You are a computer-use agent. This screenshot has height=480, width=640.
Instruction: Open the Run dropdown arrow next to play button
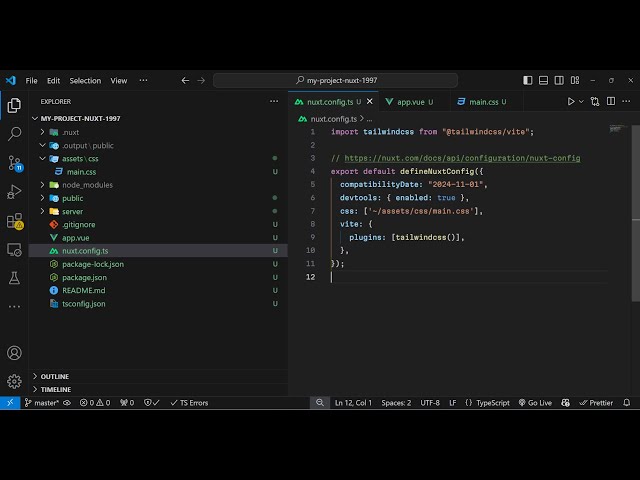582,101
